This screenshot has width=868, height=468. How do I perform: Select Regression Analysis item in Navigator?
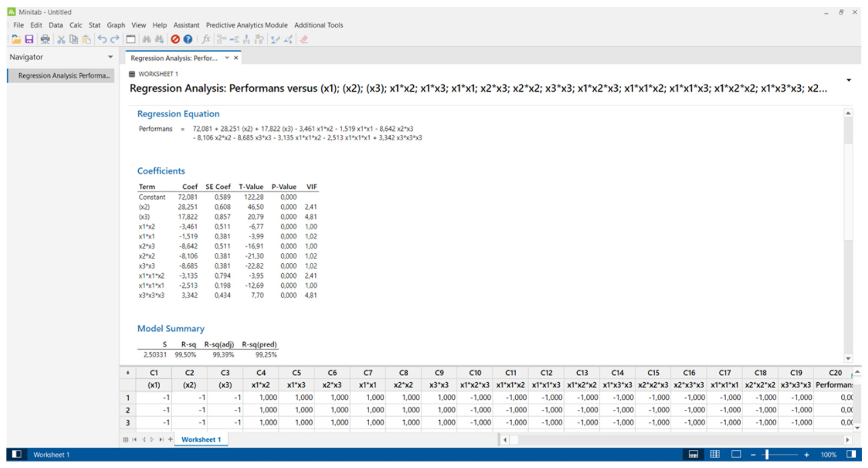pyautogui.click(x=64, y=75)
